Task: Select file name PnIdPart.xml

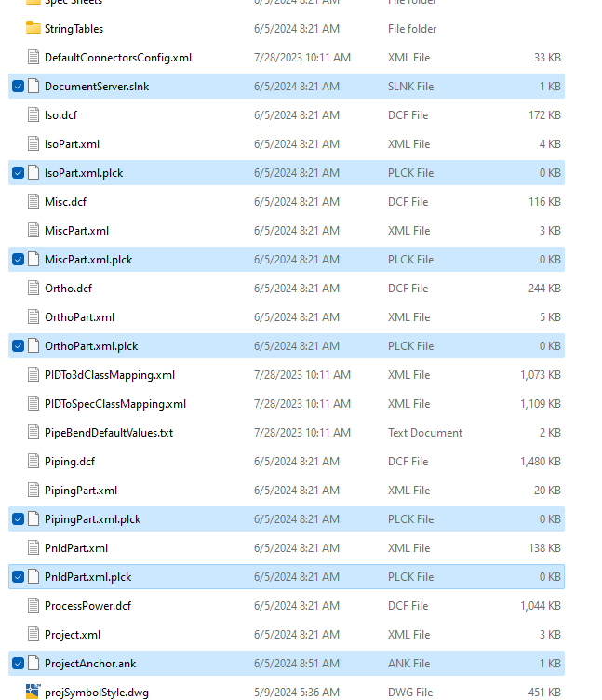Action: [76, 547]
